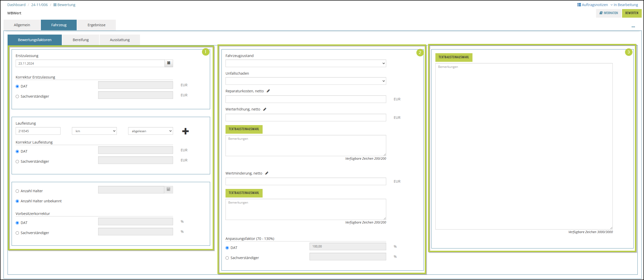Open the Fahrzeugzustand dropdown
Image resolution: width=644 pixels, height=280 pixels.
click(305, 63)
